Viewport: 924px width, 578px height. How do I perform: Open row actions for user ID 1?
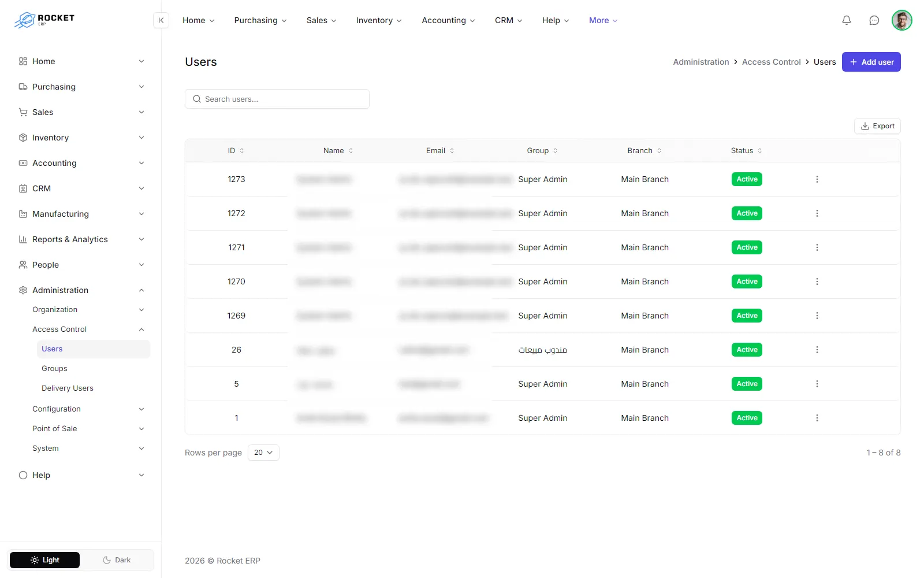click(x=817, y=418)
